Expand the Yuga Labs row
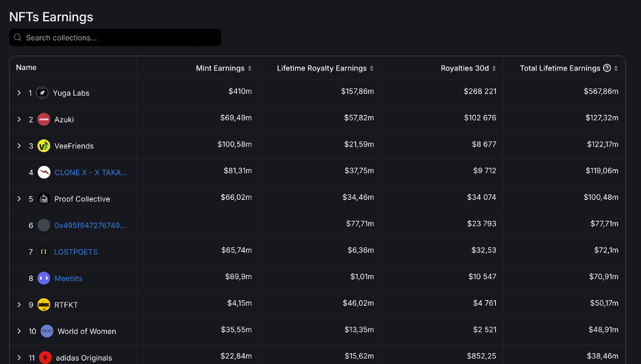 click(x=19, y=93)
